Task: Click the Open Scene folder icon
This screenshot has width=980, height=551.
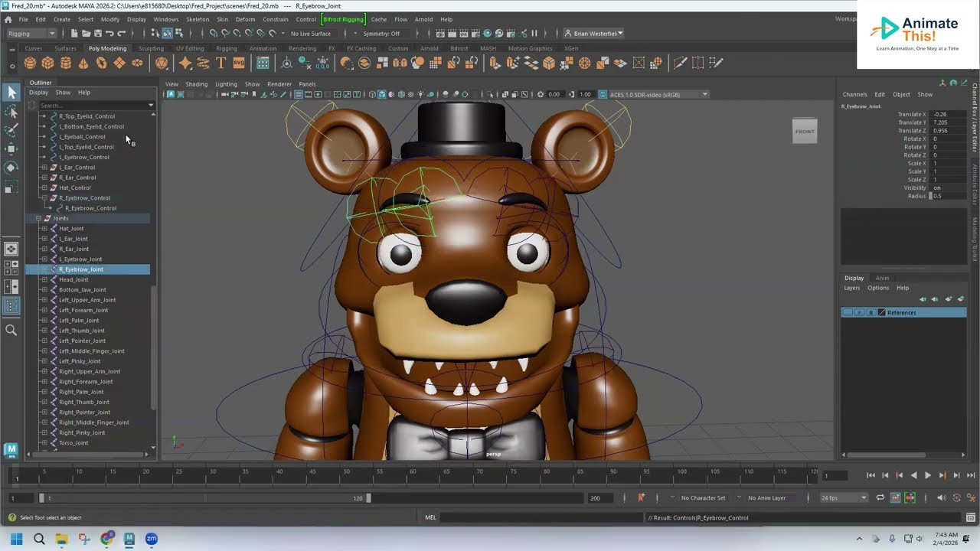Action: [x=86, y=34]
